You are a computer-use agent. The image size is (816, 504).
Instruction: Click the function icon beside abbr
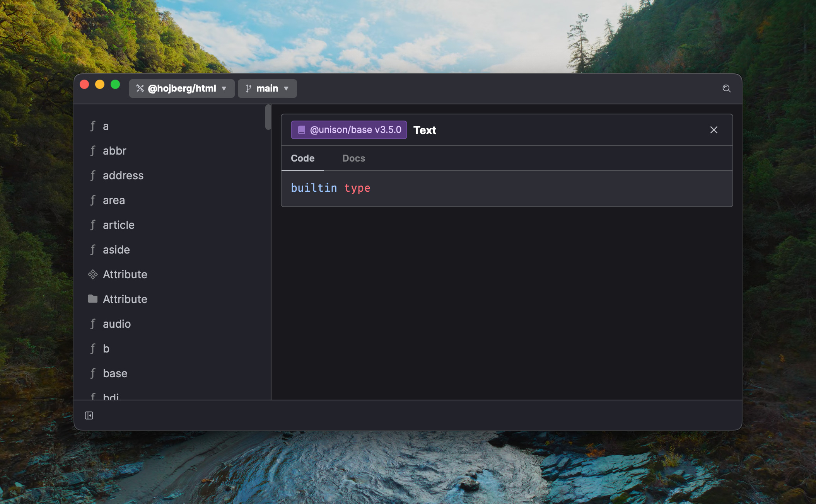tap(93, 151)
